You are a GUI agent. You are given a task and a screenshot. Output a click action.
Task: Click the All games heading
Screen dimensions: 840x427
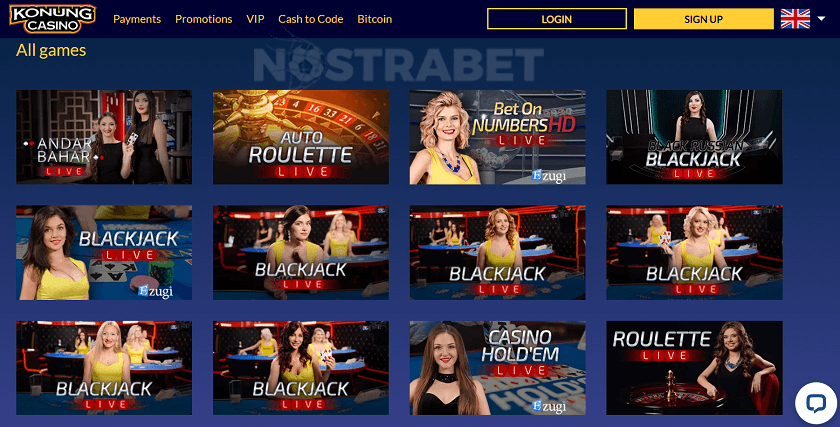coord(51,50)
